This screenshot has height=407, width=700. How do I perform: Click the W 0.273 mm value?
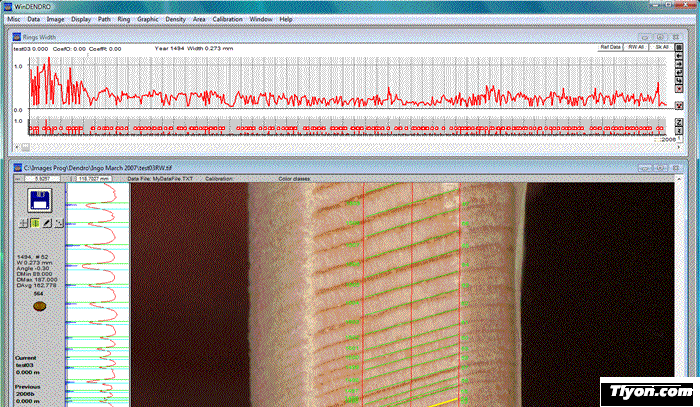34,263
